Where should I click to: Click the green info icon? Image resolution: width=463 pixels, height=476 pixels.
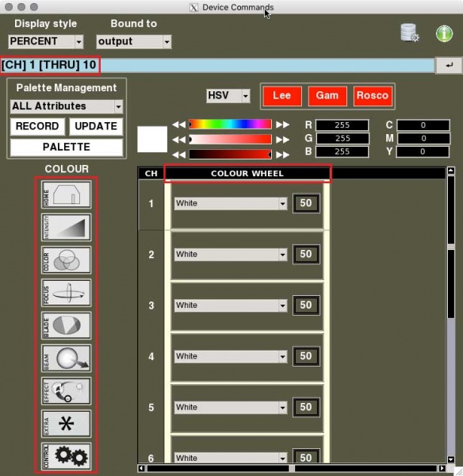pos(444,33)
